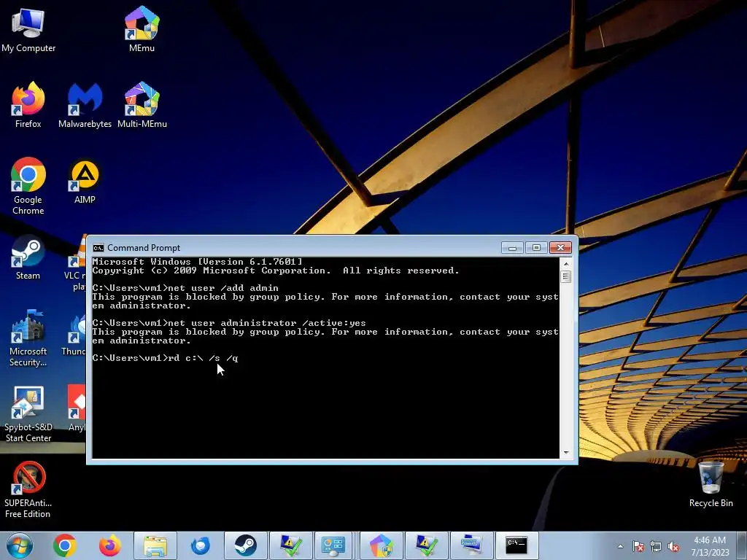This screenshot has height=560, width=747.
Task: Click the 'net user administrator /active:yes' line
Action: [229, 323]
